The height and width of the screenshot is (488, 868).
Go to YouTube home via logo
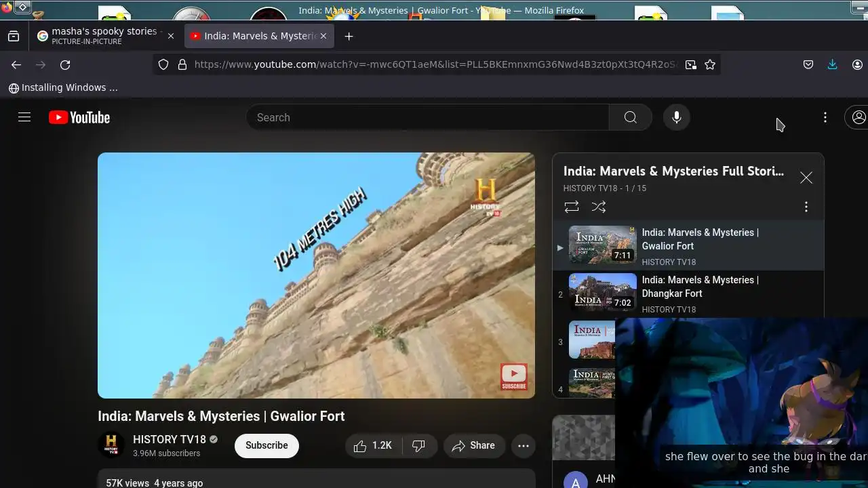pos(79,117)
